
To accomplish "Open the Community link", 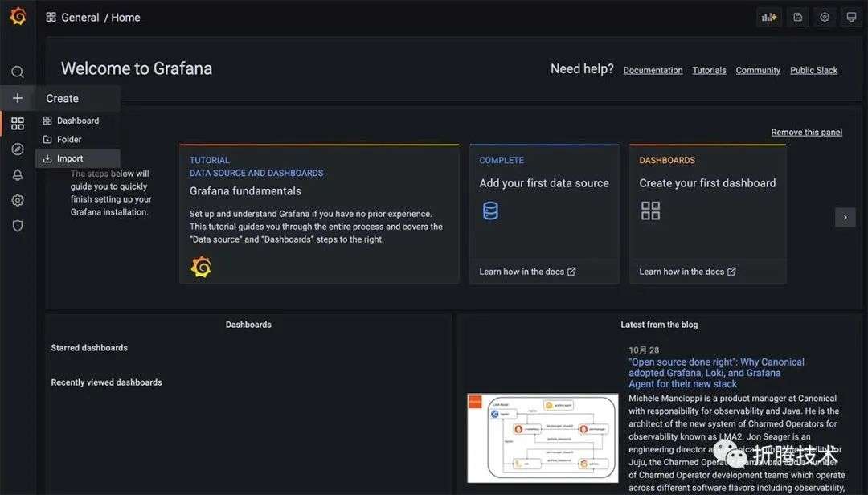I will pos(758,71).
